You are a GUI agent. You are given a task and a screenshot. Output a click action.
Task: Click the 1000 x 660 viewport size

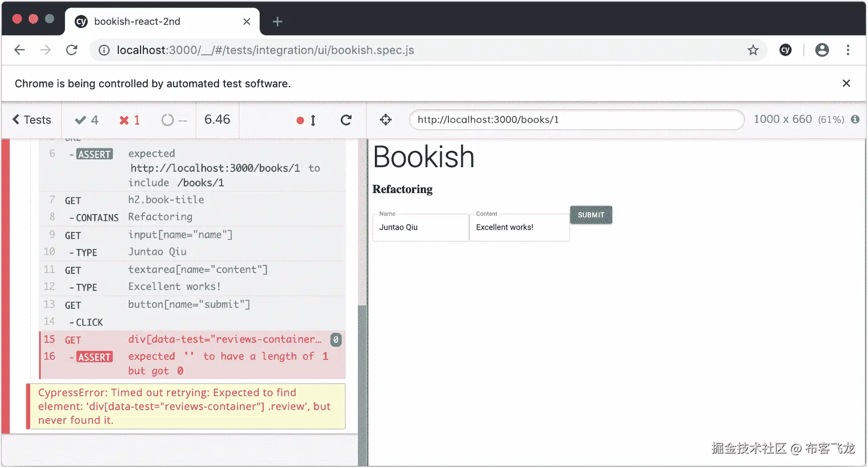click(782, 119)
